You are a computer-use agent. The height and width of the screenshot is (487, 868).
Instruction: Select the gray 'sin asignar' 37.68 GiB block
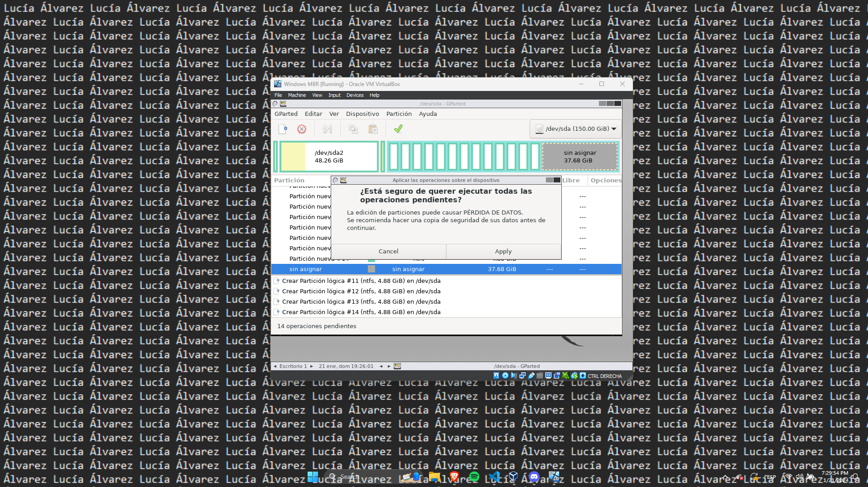(x=579, y=157)
